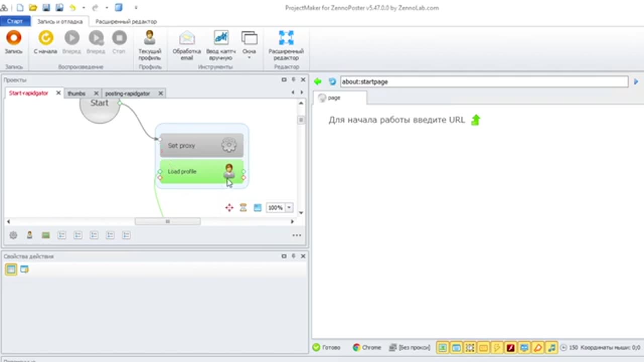The width and height of the screenshot is (644, 362).
Task: Select the second view icon in Свойства действия
Action: click(25, 269)
